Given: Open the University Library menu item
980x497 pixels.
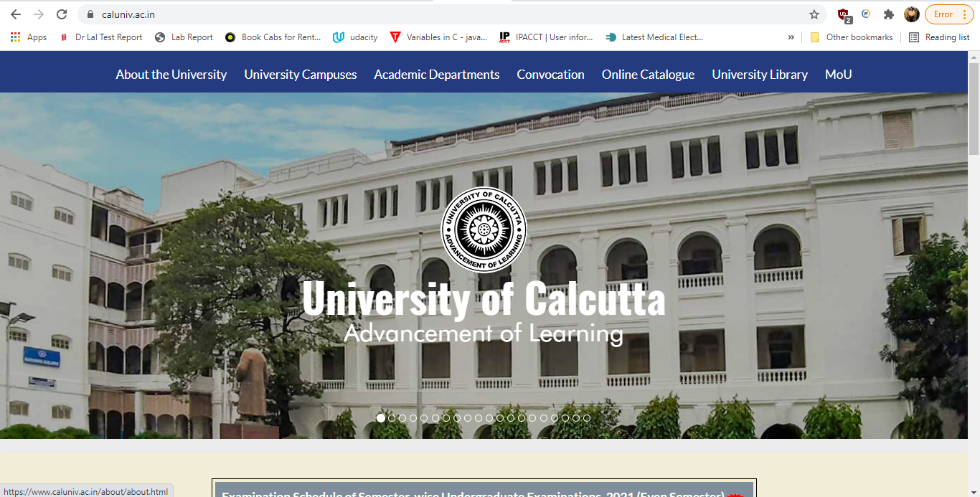Looking at the screenshot, I should (760, 75).
